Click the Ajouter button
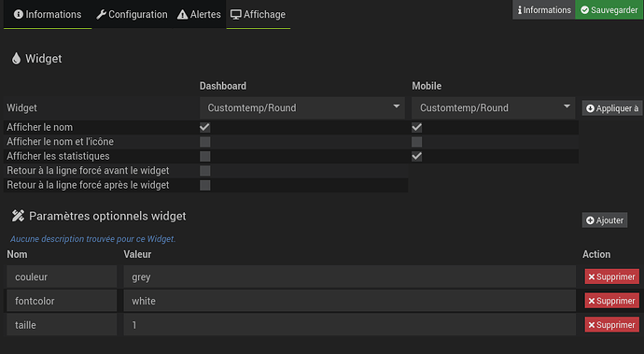The width and height of the screenshot is (644, 354). [605, 220]
